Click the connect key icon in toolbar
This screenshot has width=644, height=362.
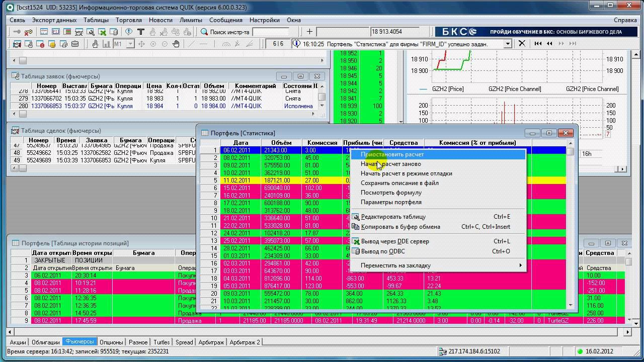pyautogui.click(x=17, y=32)
